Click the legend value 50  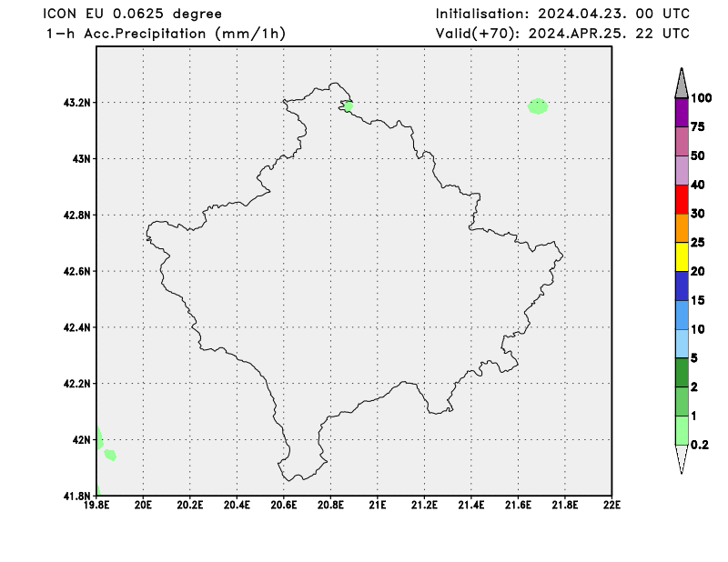click(698, 156)
